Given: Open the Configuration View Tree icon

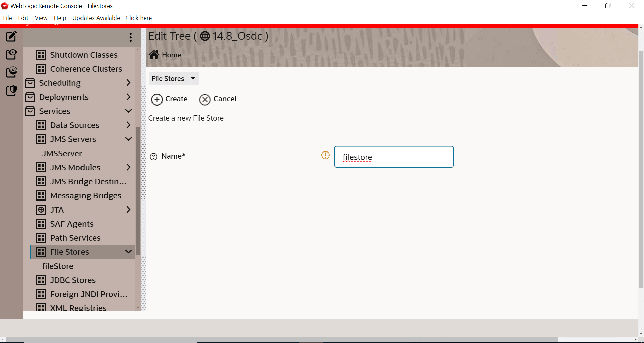Looking at the screenshot, I should pyautogui.click(x=11, y=54).
